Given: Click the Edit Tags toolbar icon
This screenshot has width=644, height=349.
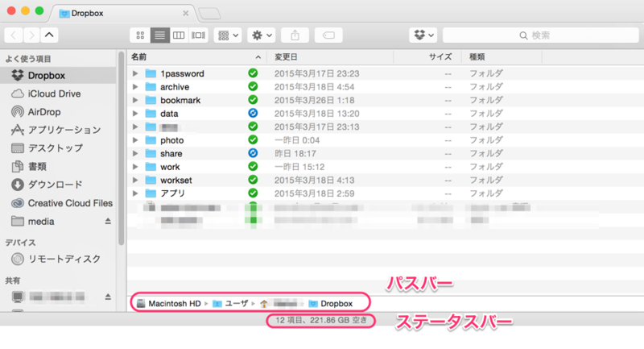Looking at the screenshot, I should (x=328, y=35).
